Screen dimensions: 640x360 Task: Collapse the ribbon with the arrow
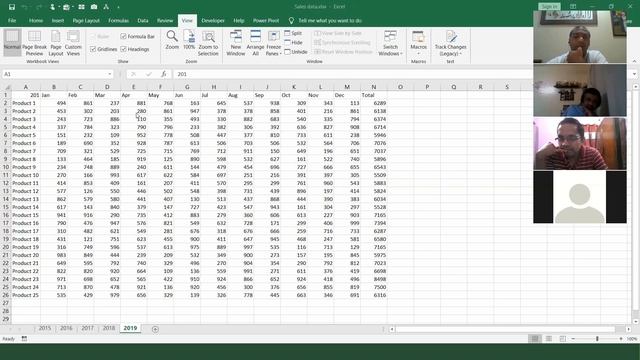point(634,61)
